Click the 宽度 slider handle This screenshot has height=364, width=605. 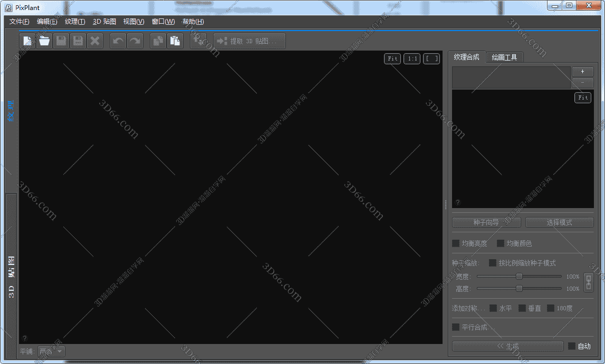click(519, 276)
